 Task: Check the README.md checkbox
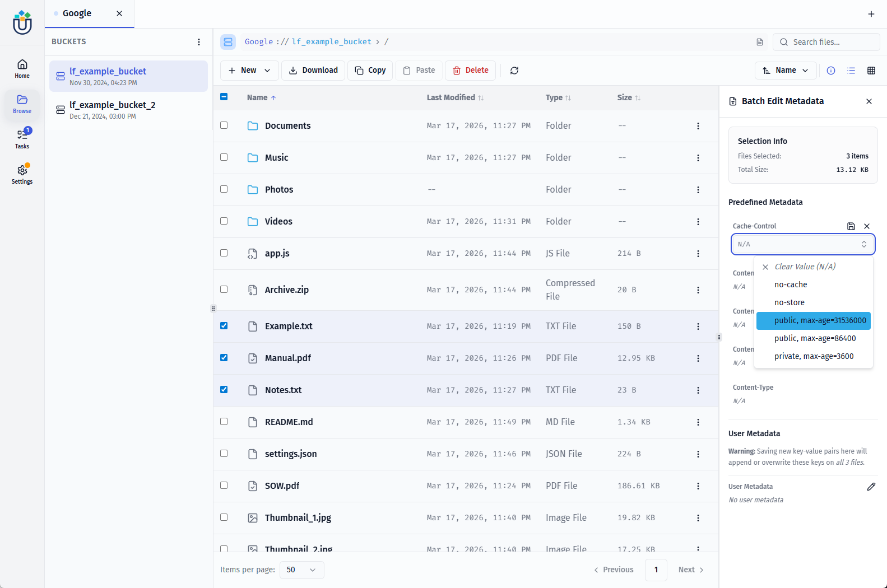tap(224, 422)
